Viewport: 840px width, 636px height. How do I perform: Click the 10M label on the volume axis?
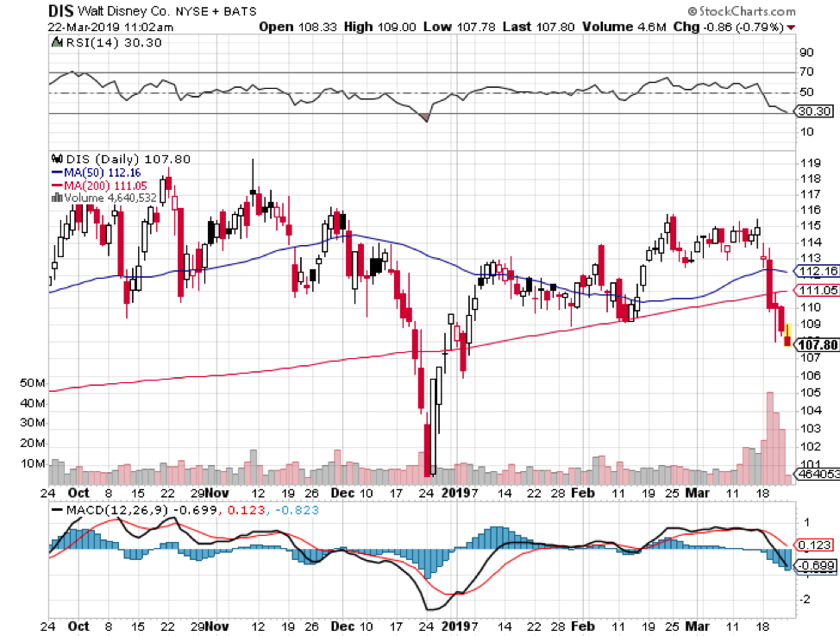pos(32,463)
